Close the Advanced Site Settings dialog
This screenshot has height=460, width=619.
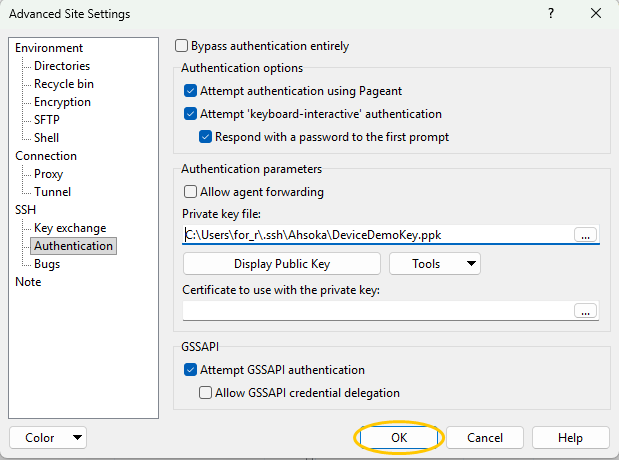point(596,13)
